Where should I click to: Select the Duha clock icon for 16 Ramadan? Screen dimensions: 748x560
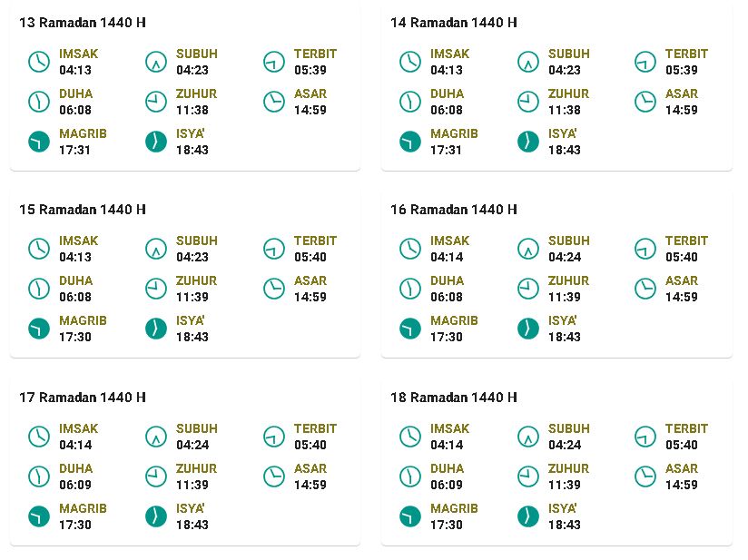(x=410, y=289)
